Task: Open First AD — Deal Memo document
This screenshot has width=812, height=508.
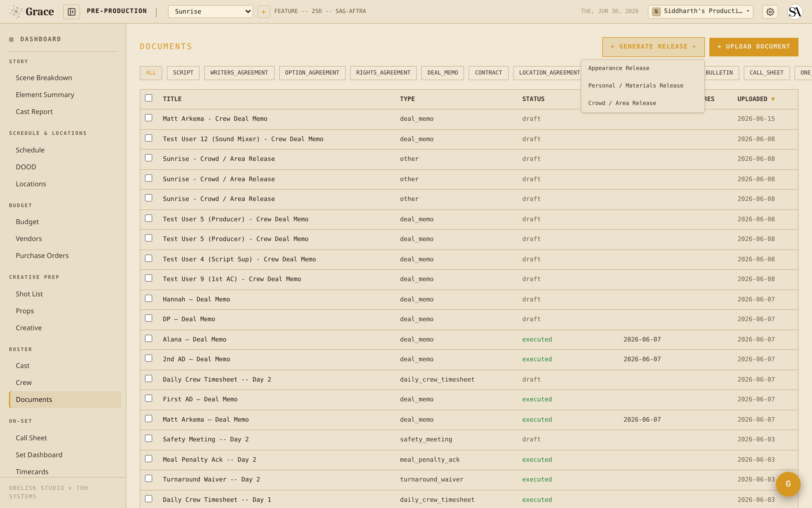Action: (200, 399)
